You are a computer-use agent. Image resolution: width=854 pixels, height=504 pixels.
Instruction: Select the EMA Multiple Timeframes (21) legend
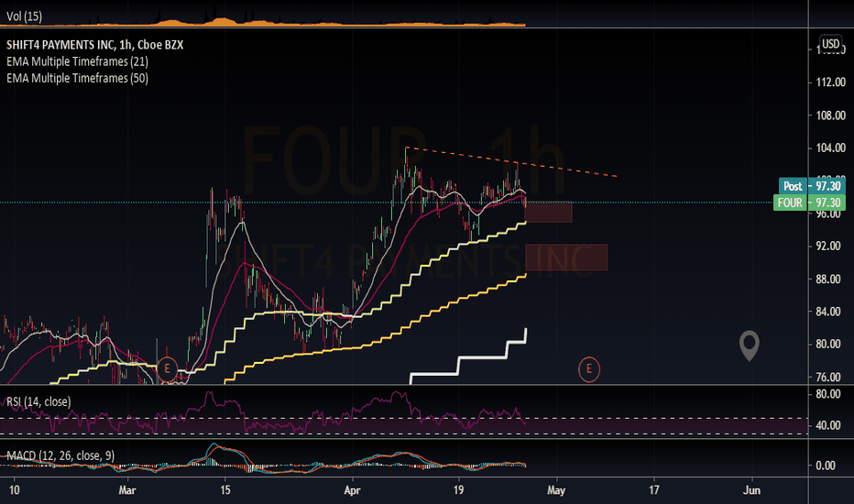tap(77, 61)
